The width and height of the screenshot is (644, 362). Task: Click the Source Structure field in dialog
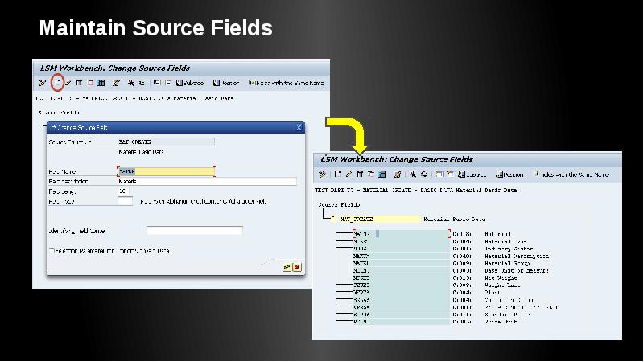(166, 142)
